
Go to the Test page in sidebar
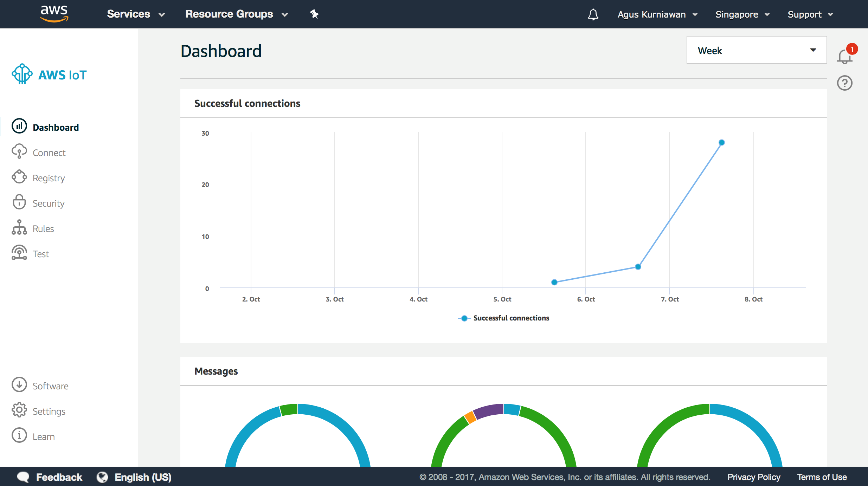tap(41, 254)
